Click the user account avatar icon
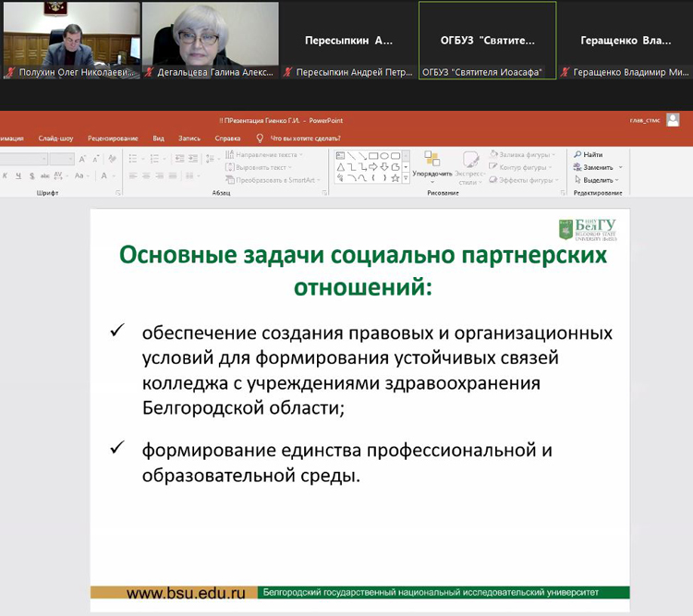Screen dimensions: 693x616 (x=673, y=120)
